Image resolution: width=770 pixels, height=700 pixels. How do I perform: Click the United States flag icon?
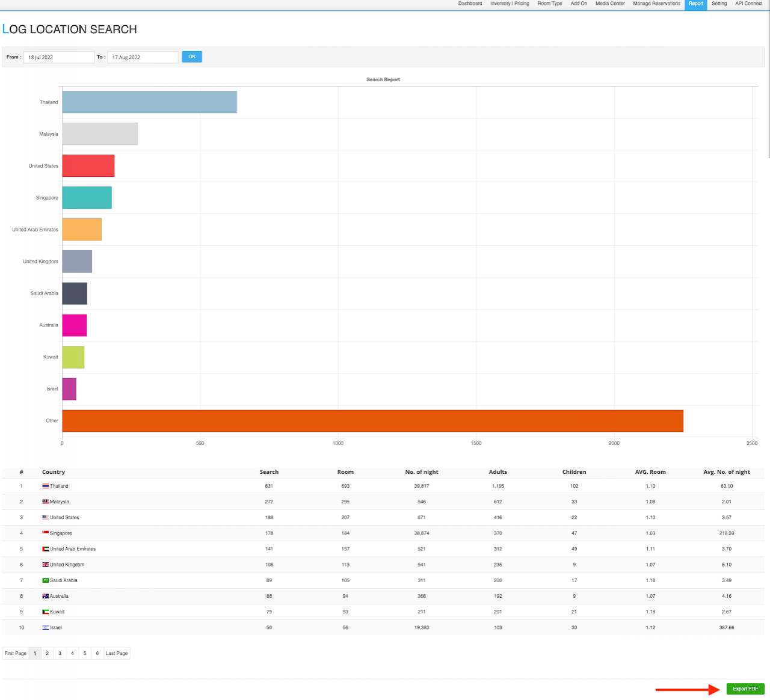tap(45, 517)
